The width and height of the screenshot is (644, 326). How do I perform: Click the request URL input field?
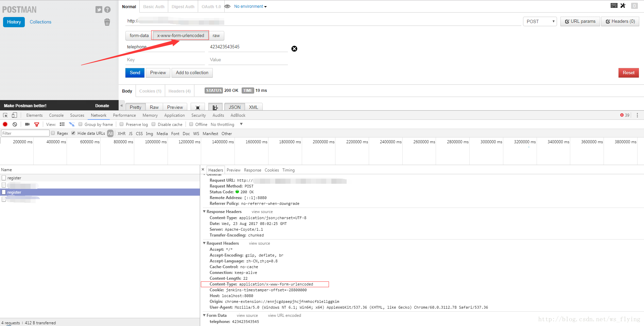point(323,21)
